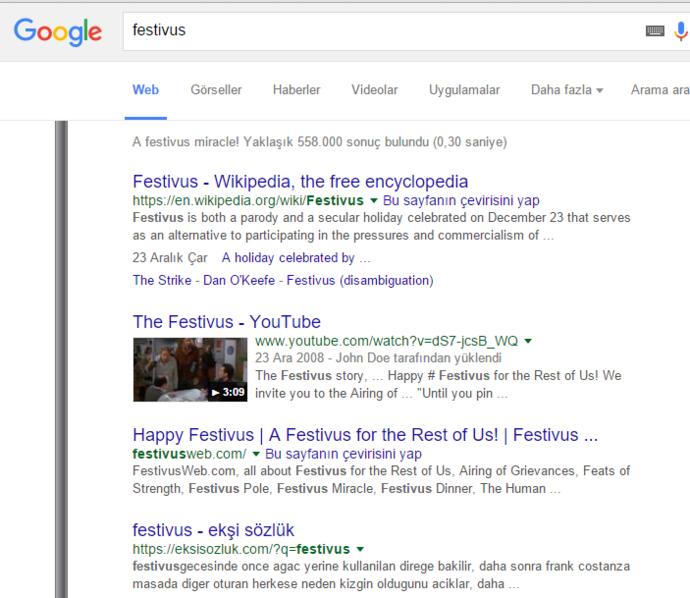
Task: Open The Festivus - YouTube result title
Action: pyautogui.click(x=227, y=322)
